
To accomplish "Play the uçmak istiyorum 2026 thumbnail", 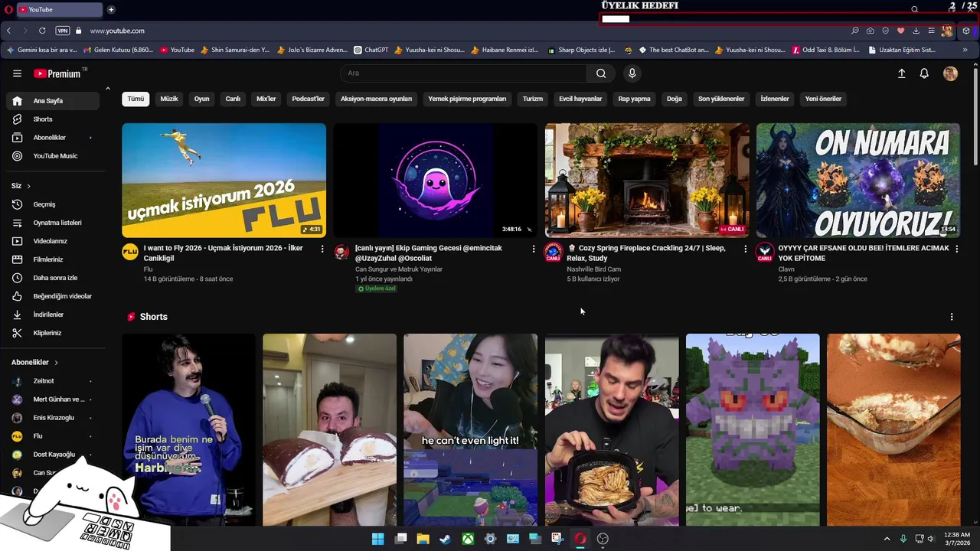I will tap(224, 181).
